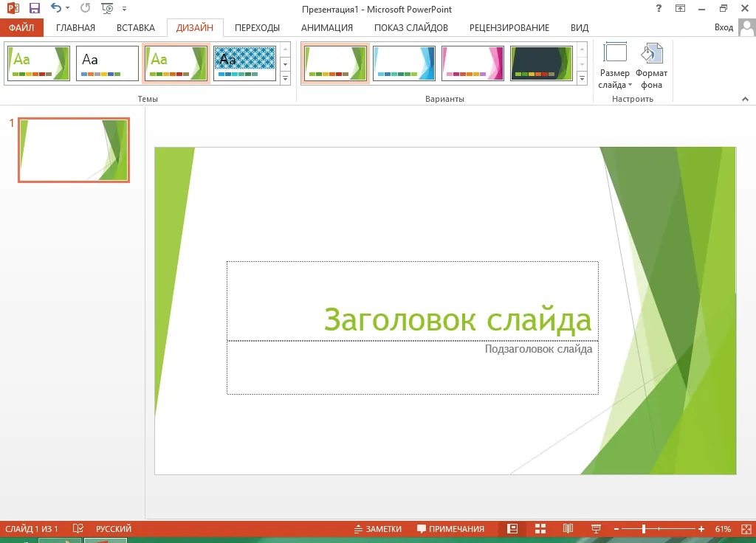The width and height of the screenshot is (756, 543).
Task: Open the PowerPoint Help question mark
Action: [659, 8]
